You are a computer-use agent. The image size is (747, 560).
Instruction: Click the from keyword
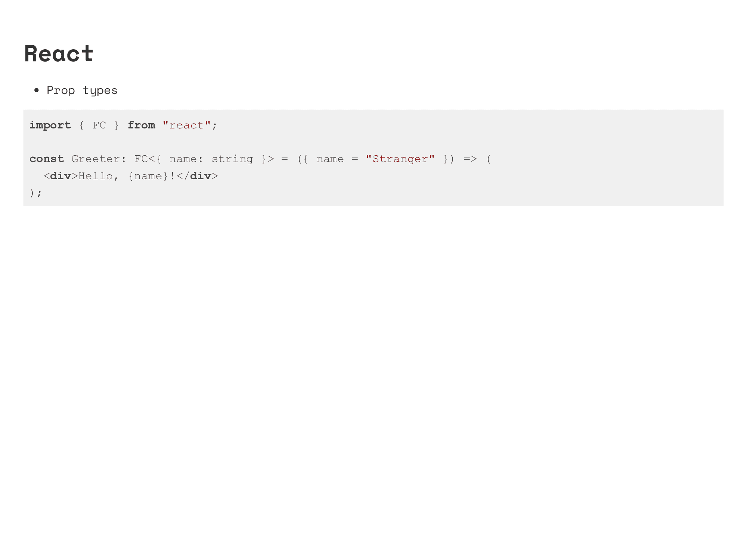[x=141, y=125]
